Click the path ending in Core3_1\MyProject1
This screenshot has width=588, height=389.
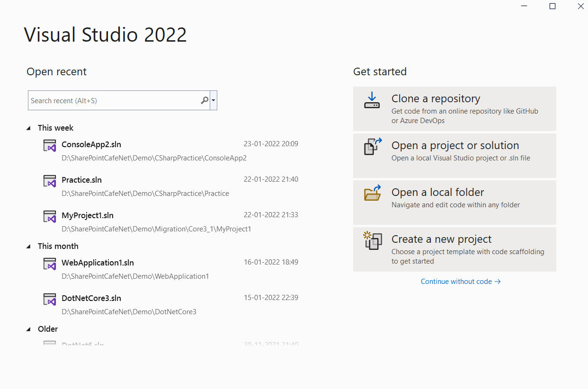coord(156,229)
